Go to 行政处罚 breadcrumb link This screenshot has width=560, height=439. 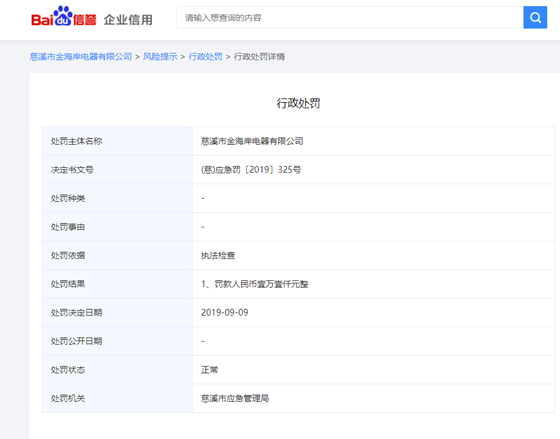coord(205,56)
